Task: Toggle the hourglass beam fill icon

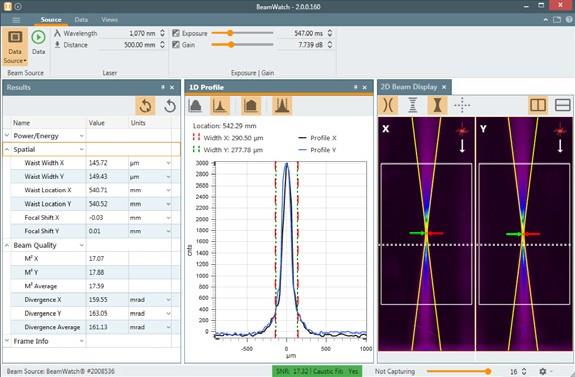Action: pos(437,106)
